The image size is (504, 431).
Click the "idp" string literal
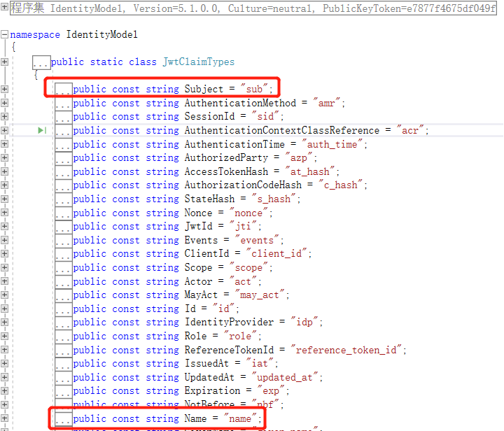point(304,322)
